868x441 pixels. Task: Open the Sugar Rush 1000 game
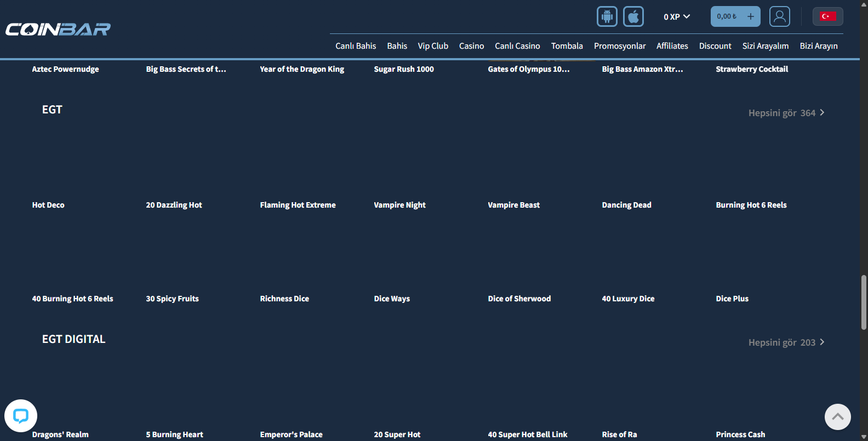[x=404, y=69]
